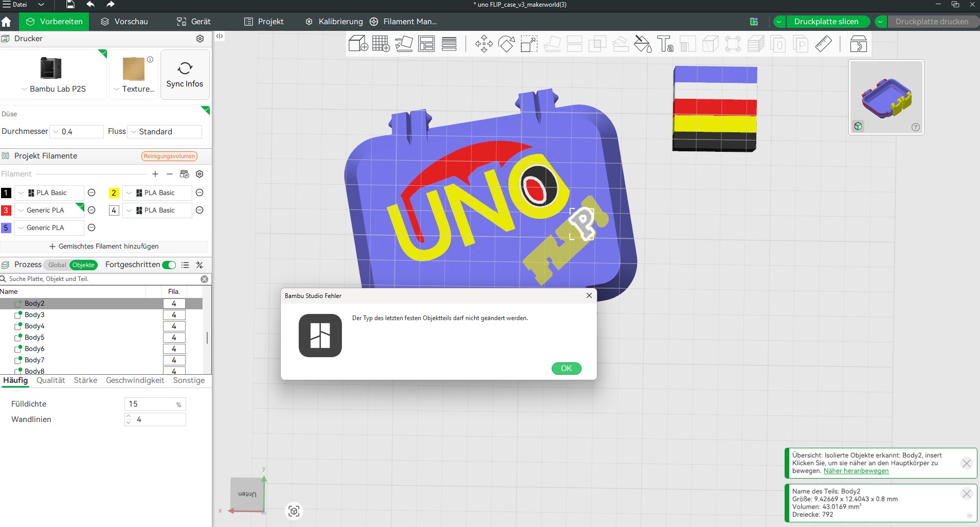Screen dimensions: 980x527
Task: Select the Move tool in the toolbar
Action: click(x=484, y=44)
